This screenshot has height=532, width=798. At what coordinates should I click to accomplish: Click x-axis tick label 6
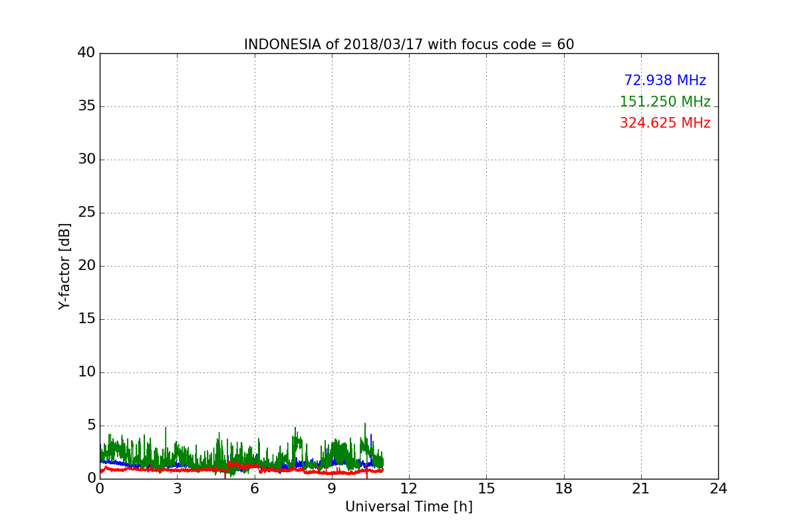click(x=254, y=489)
